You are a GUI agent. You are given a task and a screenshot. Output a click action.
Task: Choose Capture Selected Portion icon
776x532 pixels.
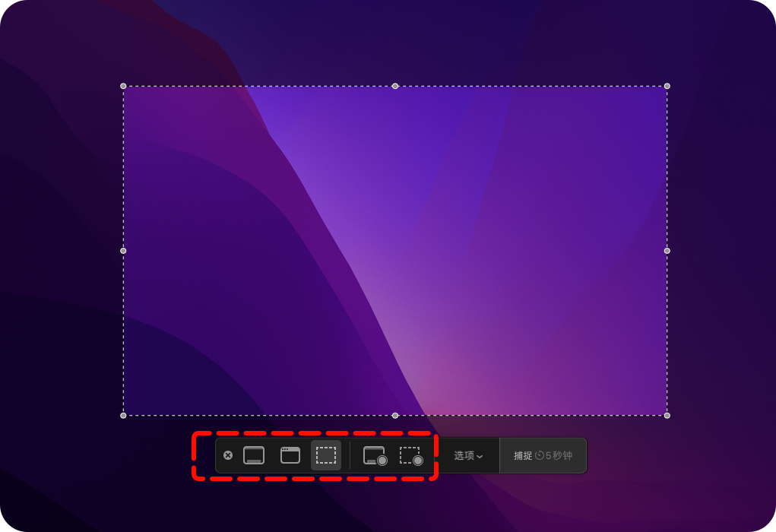(326, 455)
